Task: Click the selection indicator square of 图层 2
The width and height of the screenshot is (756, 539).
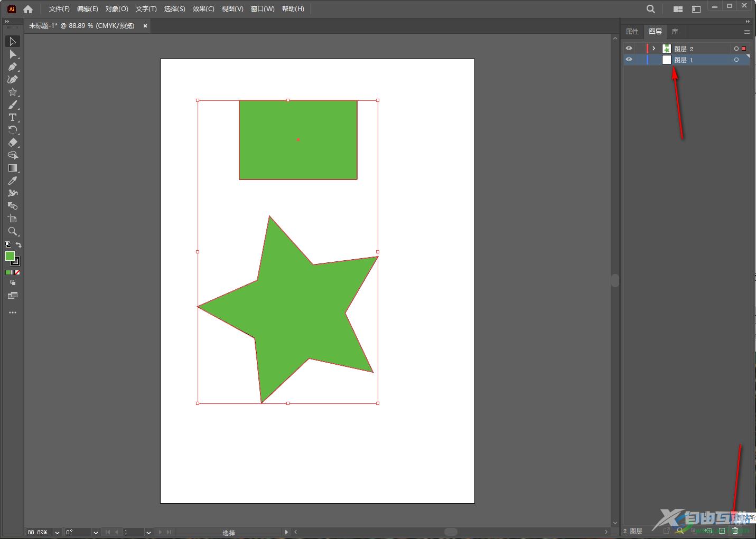Action: click(744, 49)
